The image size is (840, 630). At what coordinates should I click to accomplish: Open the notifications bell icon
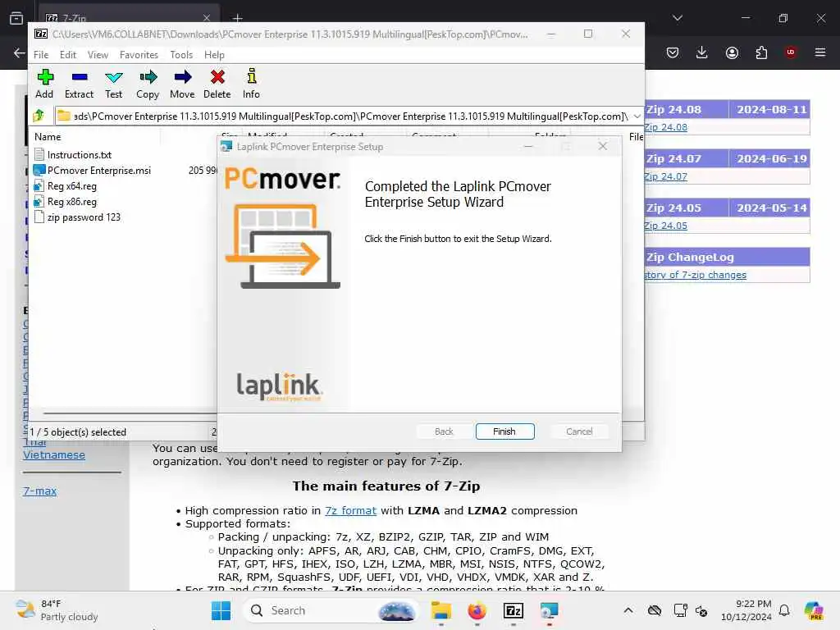pyautogui.click(x=784, y=610)
